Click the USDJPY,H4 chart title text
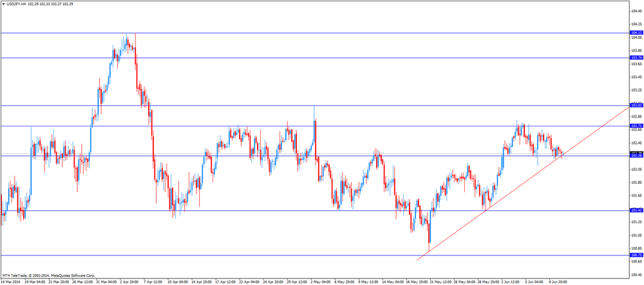 coord(17,3)
